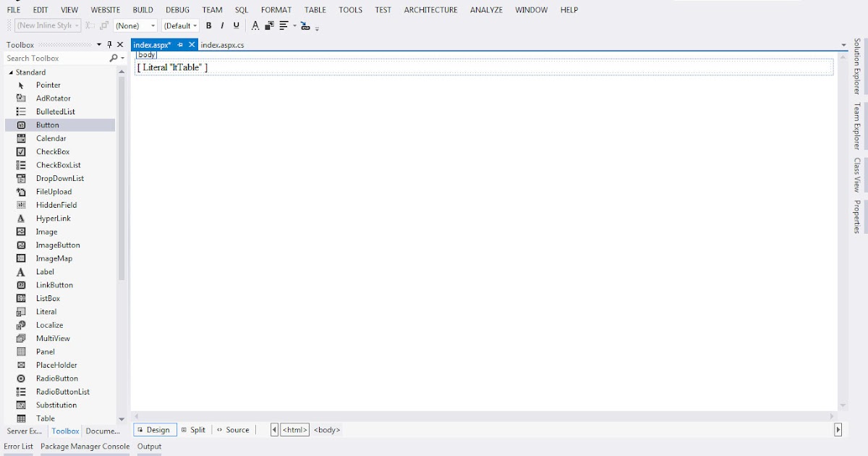The width and height of the screenshot is (868, 456).
Task: Toggle italic formatting on selected text
Action: [x=222, y=25]
